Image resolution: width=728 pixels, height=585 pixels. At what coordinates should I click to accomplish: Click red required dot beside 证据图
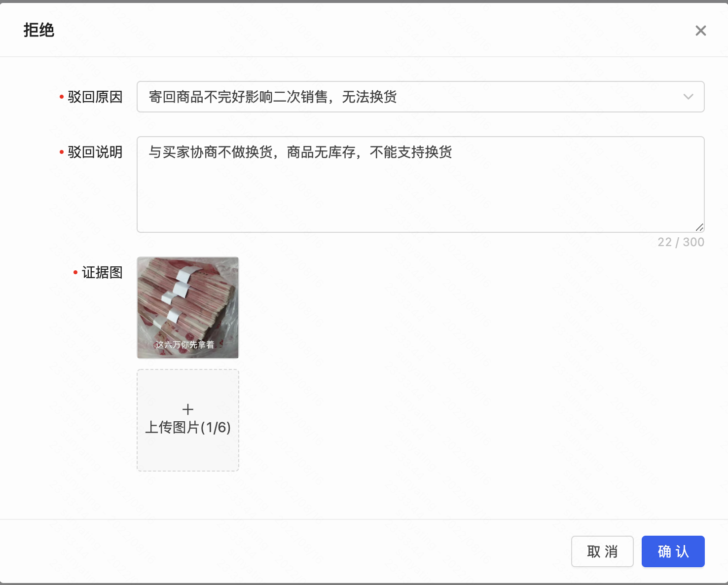pos(75,272)
